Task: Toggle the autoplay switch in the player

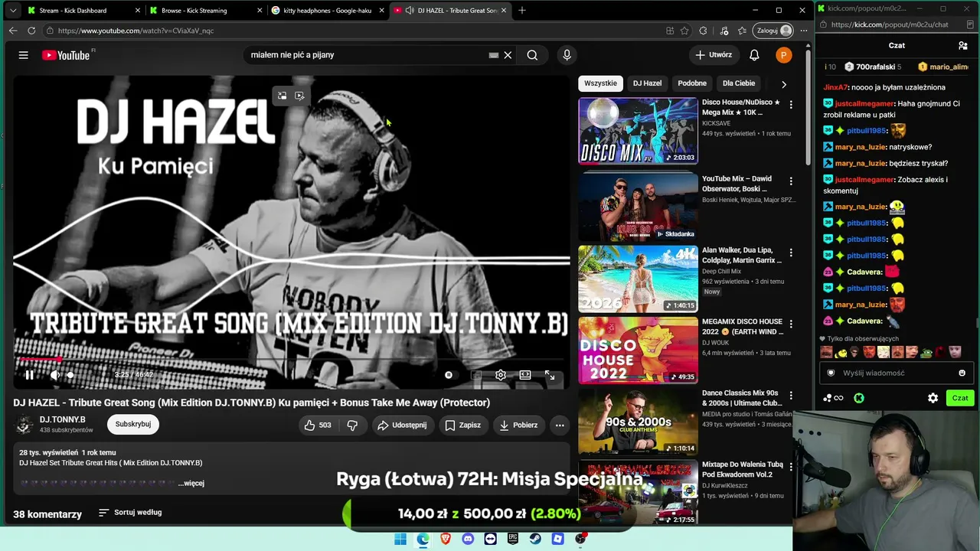Action: [x=449, y=375]
